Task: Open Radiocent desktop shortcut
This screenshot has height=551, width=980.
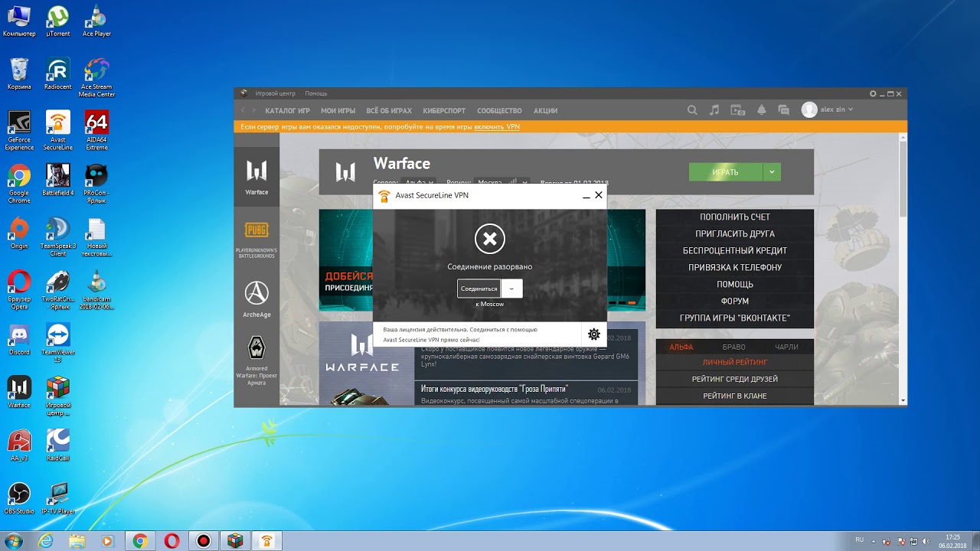Action: coord(58,74)
